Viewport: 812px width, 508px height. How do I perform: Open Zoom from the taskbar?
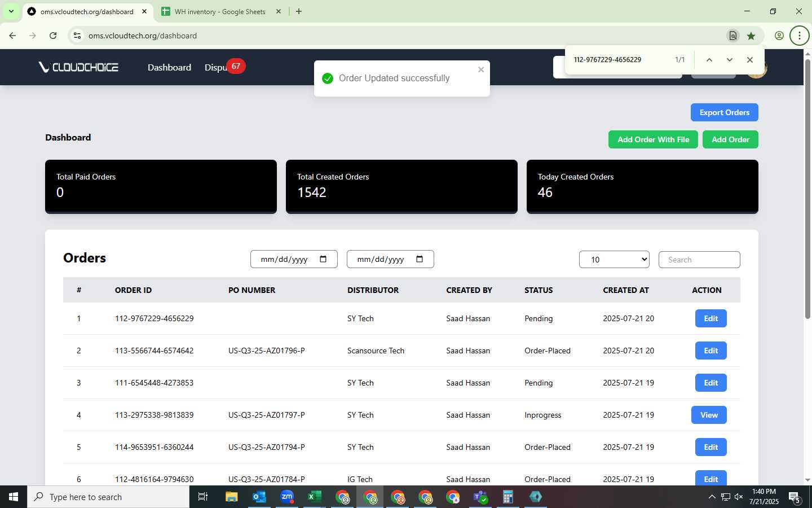(x=287, y=497)
